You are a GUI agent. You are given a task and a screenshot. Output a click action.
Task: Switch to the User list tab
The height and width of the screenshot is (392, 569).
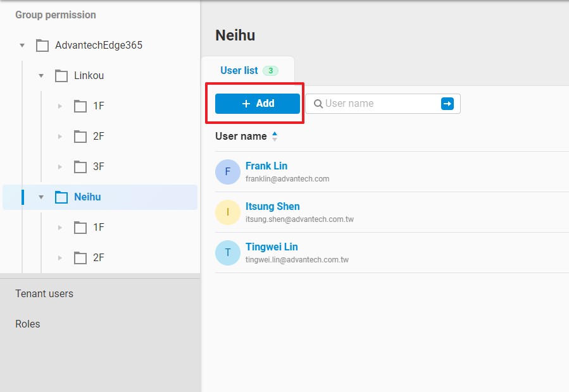(x=239, y=70)
